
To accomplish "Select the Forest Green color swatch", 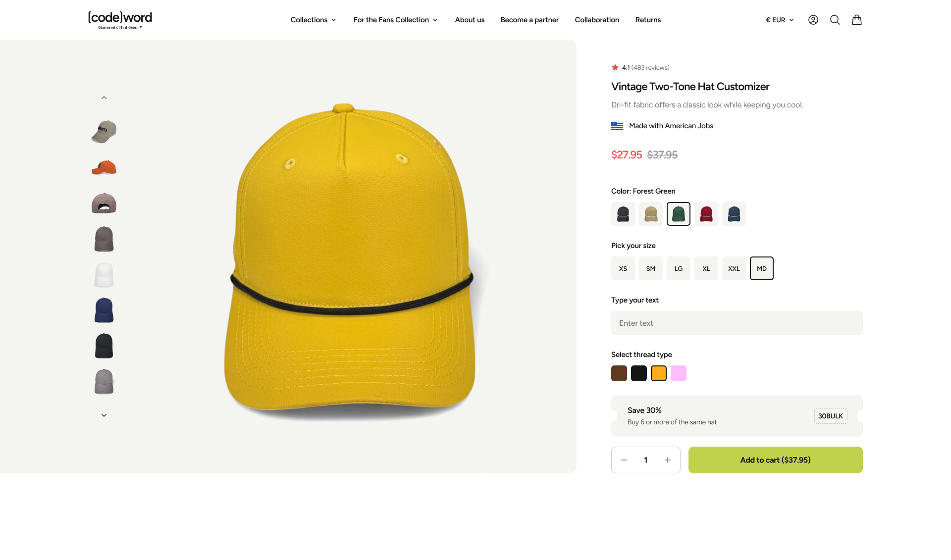I will pos(678,213).
